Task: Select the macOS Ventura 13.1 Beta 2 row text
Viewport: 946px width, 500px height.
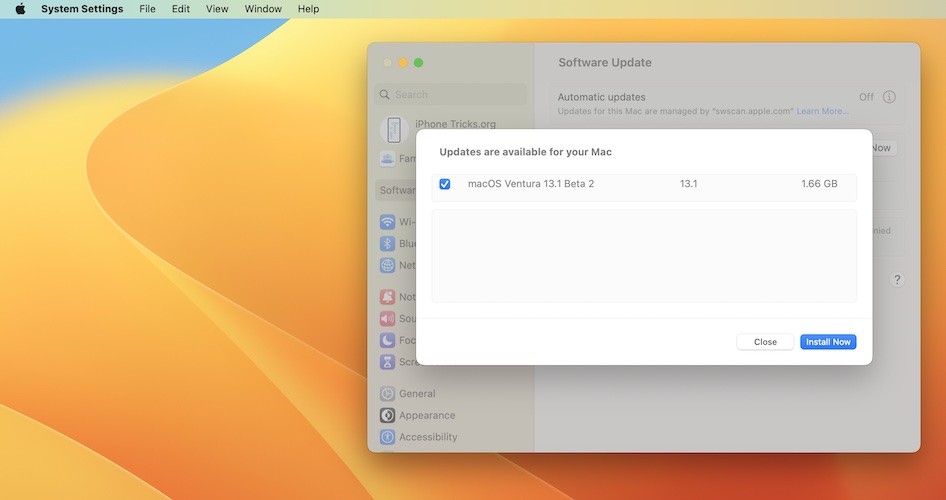Action: [531, 183]
